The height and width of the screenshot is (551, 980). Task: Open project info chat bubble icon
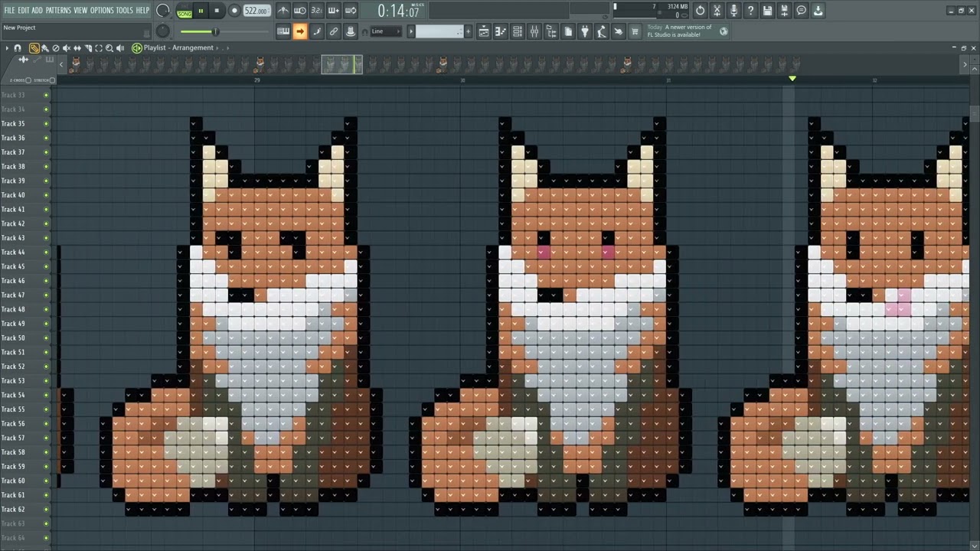click(x=801, y=11)
